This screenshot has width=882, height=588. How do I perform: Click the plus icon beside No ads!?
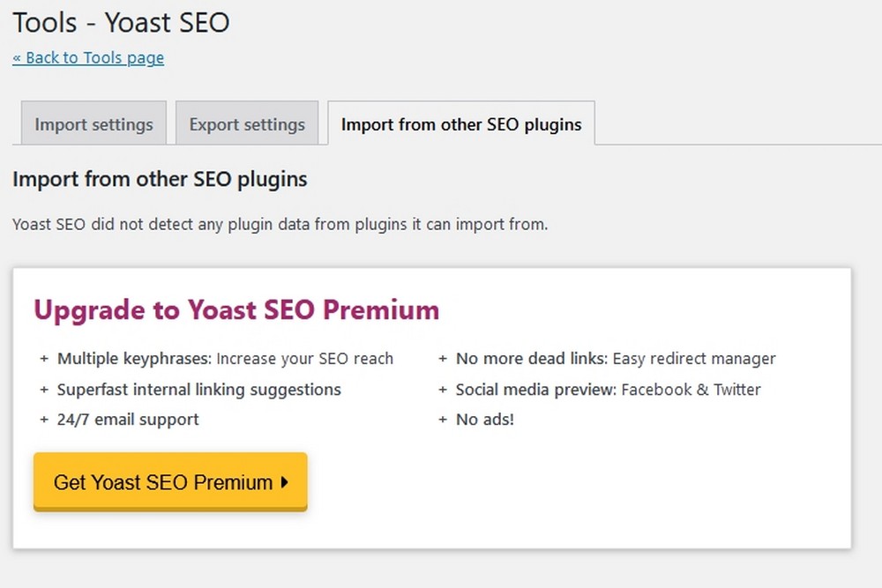pos(443,420)
